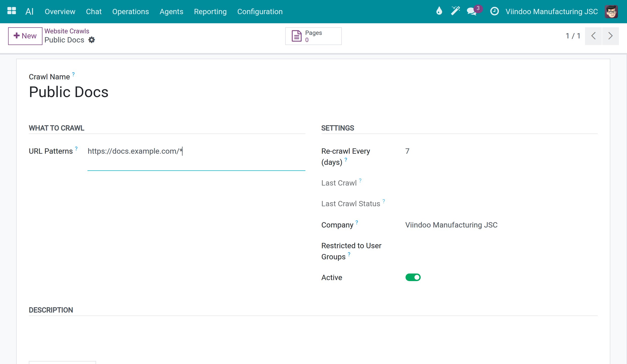This screenshot has height=364, width=627.
Task: Toggle the Active switch off
Action: (x=413, y=277)
